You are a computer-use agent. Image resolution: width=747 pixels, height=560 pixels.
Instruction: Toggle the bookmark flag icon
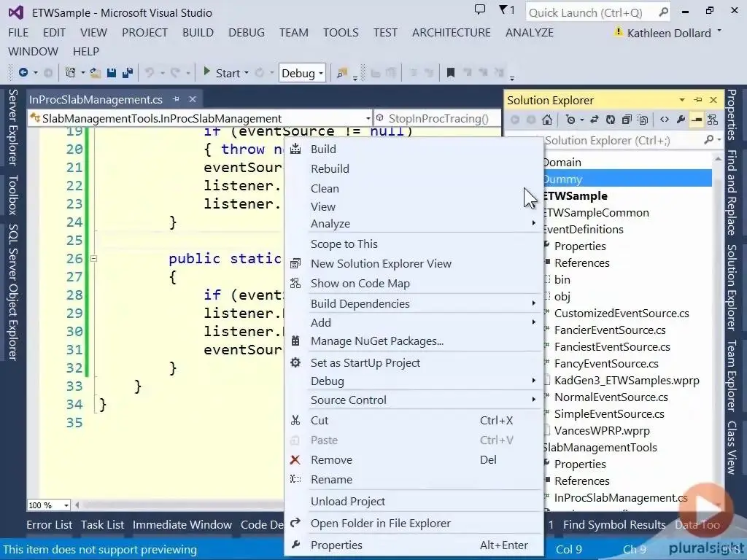[450, 72]
